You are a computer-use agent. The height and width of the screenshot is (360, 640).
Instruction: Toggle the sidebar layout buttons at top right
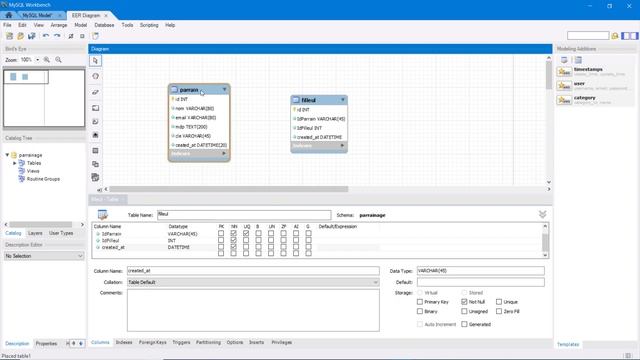click(x=630, y=36)
